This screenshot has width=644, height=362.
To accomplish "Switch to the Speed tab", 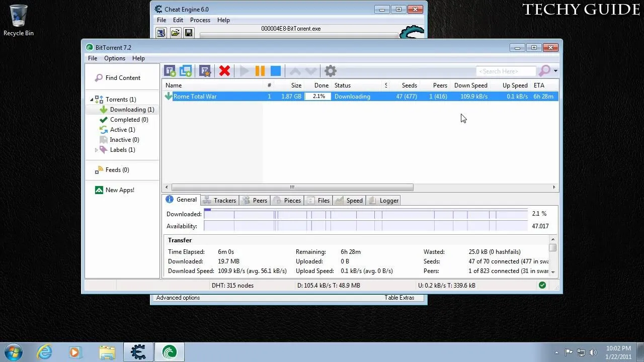I will [349, 201].
